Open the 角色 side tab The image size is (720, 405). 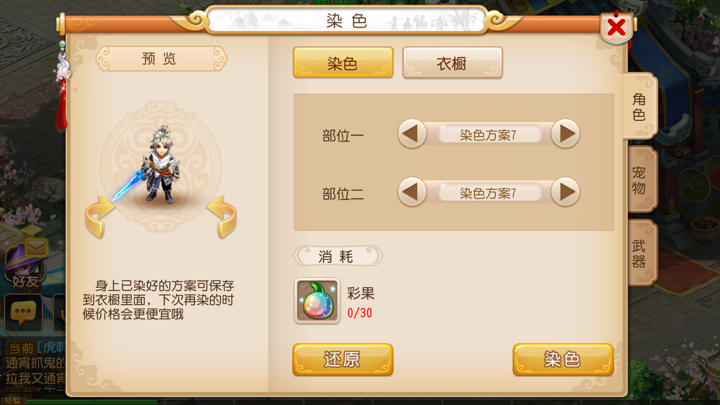[x=639, y=107]
